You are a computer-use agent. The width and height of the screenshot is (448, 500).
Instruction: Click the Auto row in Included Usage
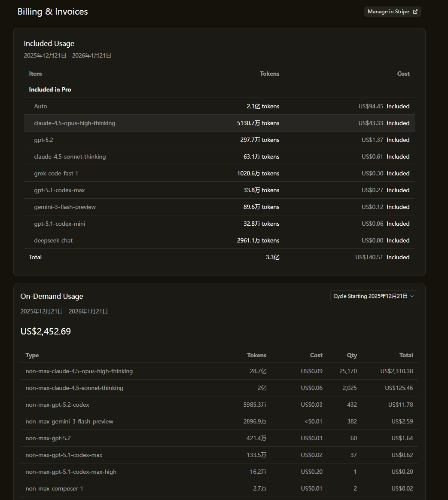pos(41,106)
